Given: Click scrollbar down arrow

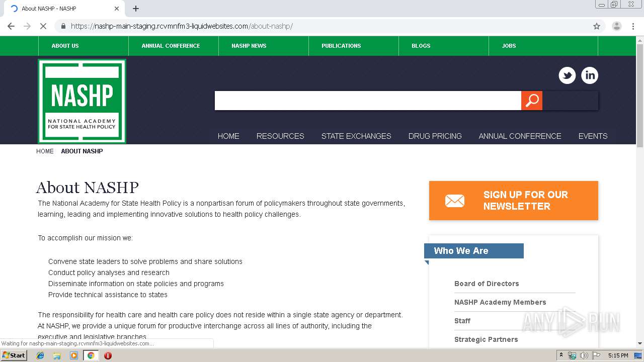Looking at the screenshot, I should [640, 343].
